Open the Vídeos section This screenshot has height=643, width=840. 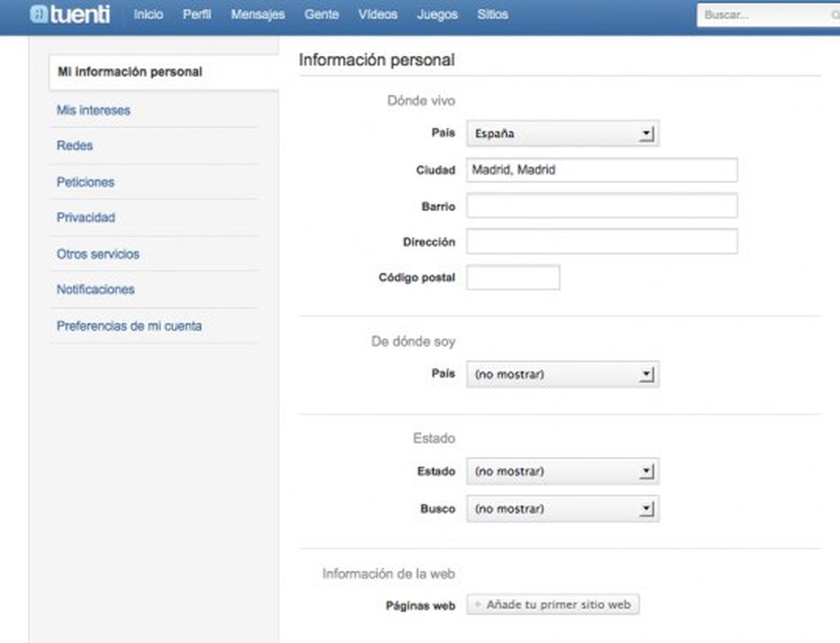point(377,15)
